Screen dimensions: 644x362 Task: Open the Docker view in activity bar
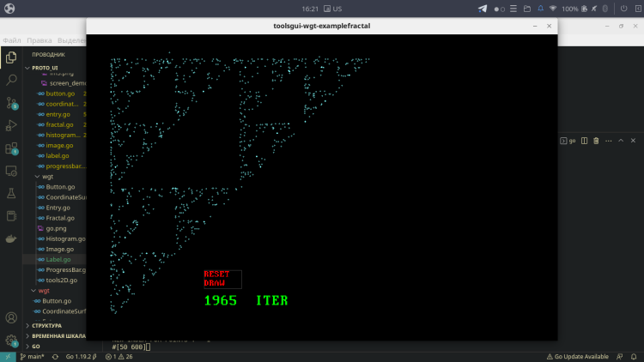[11, 238]
